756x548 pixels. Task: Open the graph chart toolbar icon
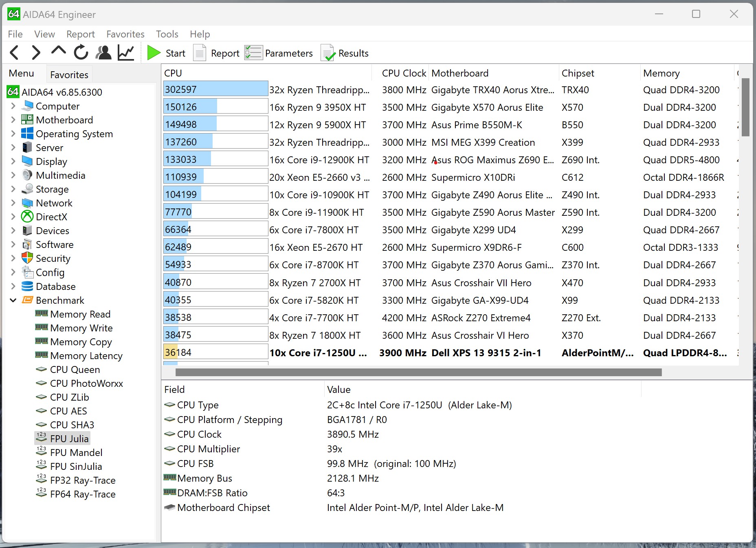click(x=126, y=53)
